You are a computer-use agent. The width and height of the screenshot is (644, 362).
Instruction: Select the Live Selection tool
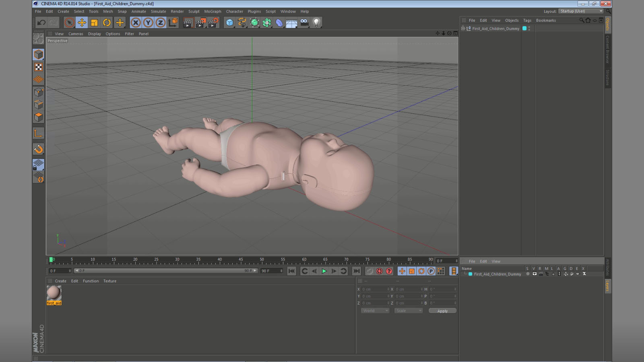(x=69, y=23)
